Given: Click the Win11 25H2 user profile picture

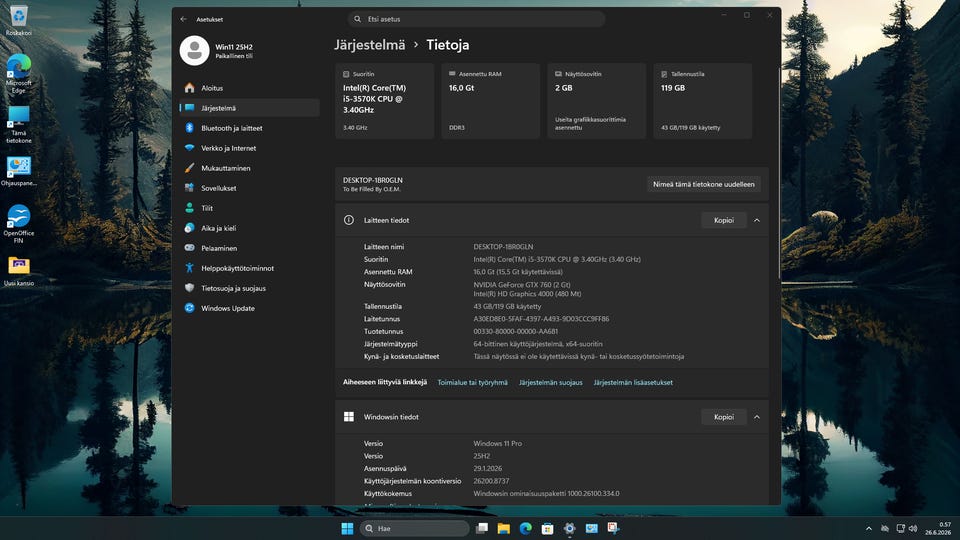Looking at the screenshot, I should (x=195, y=50).
